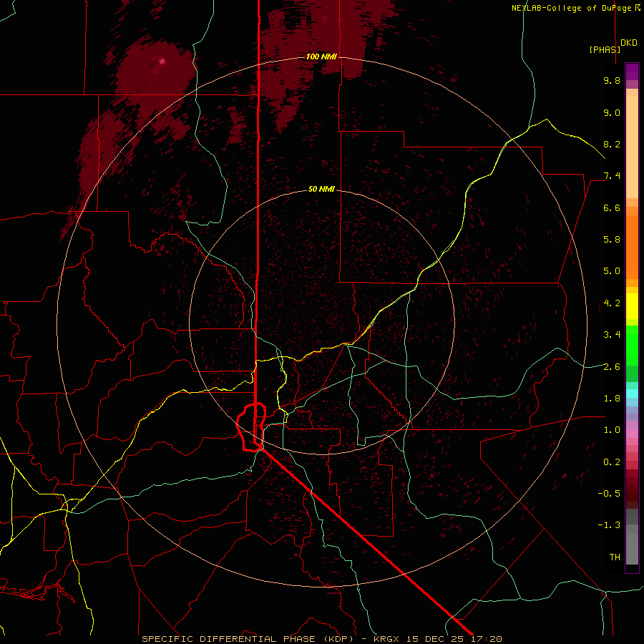The image size is (644, 644).
Task: Click the TH threshold label
Action: [x=615, y=557]
